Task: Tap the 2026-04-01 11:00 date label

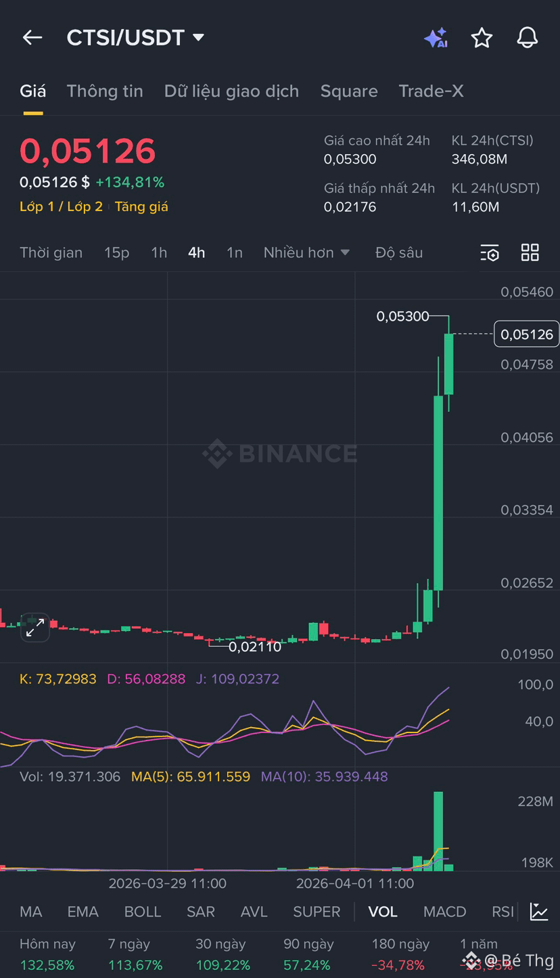Action: tap(355, 883)
